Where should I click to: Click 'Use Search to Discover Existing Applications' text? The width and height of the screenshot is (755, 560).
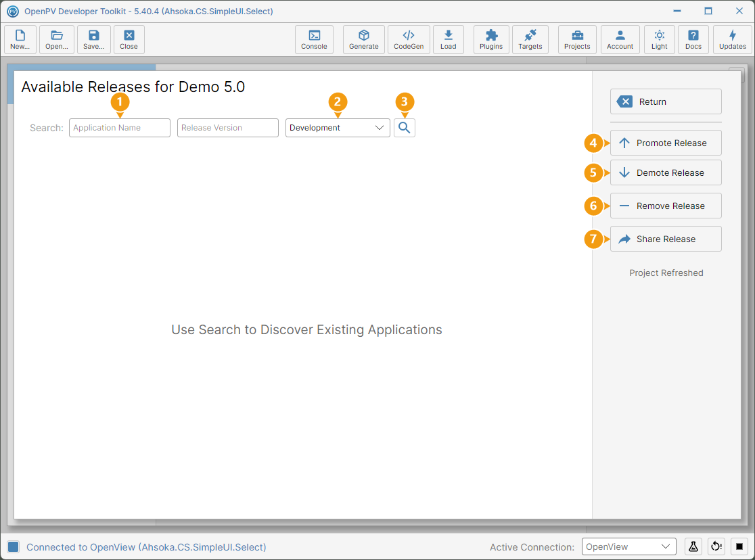306,330
